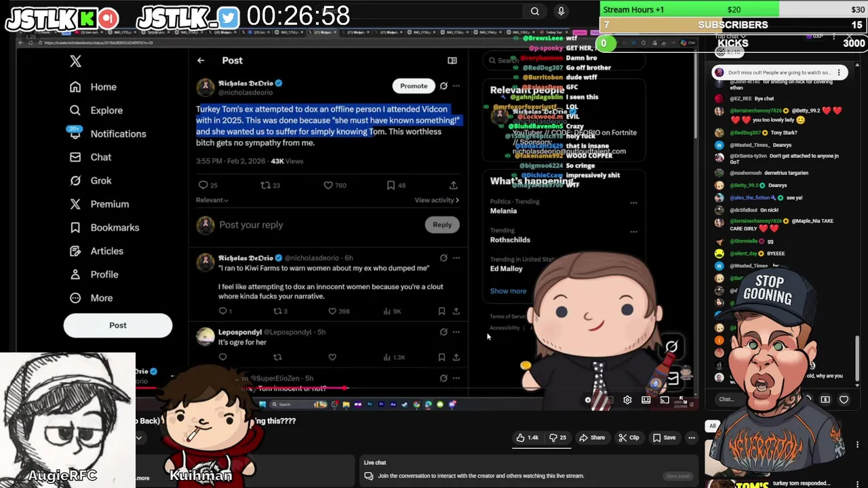The height and width of the screenshot is (488, 868).
Task: Open more options on the main post
Action: tap(456, 86)
